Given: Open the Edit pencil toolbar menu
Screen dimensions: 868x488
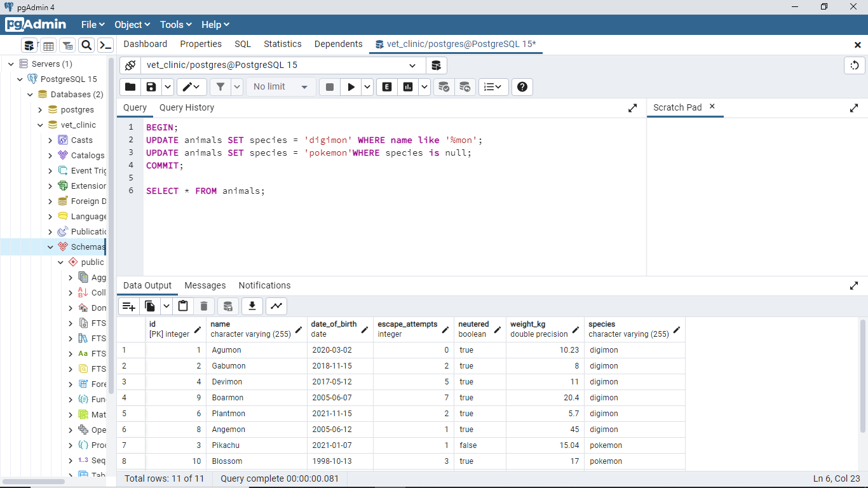Looking at the screenshot, I should [x=191, y=87].
